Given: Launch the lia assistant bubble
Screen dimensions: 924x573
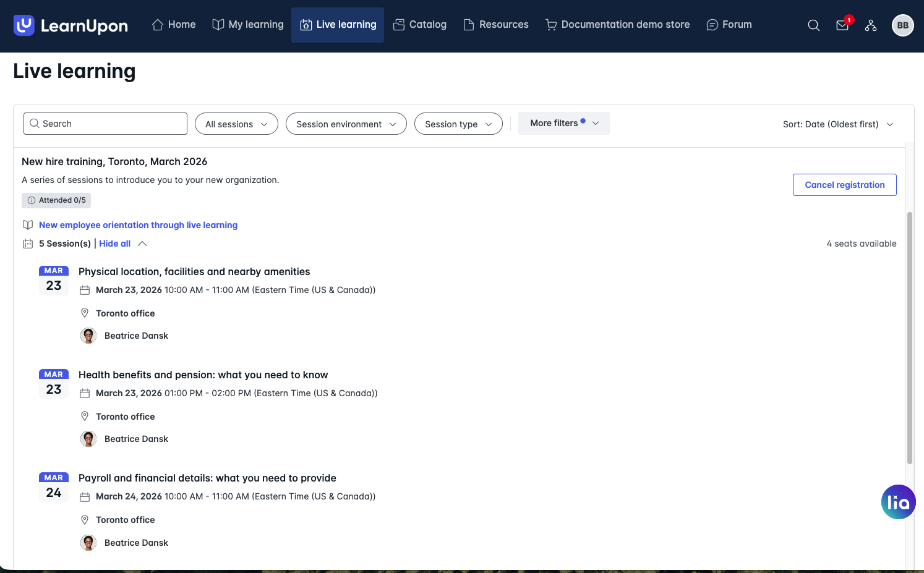Looking at the screenshot, I should tap(898, 502).
